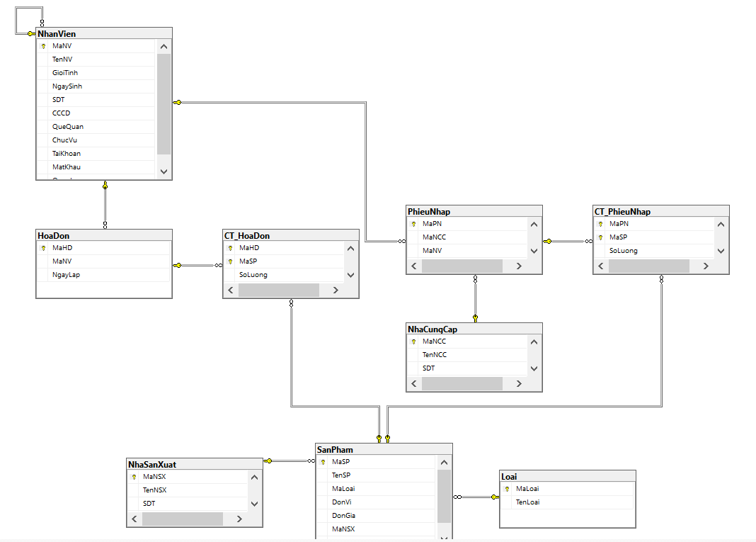Click the left arrow of PhieuNhap's horizontal scrollbar
756x542 pixels.
pos(413,266)
